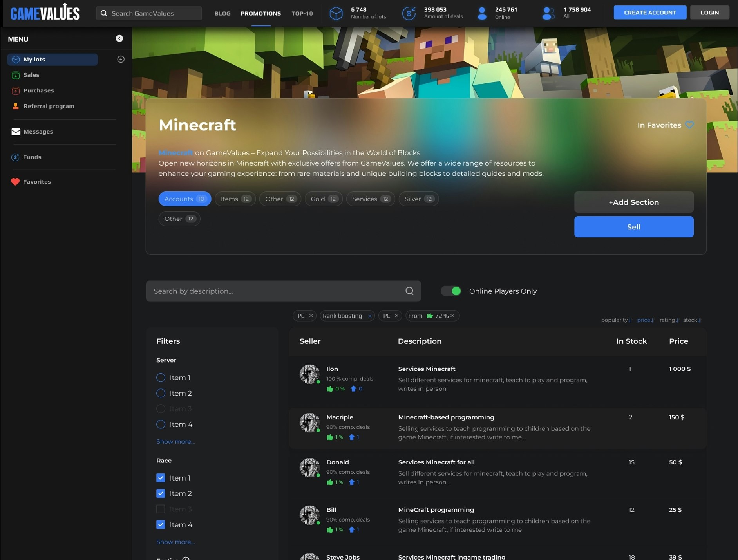Image resolution: width=738 pixels, height=560 pixels.
Task: Open the TOP-10 nav item
Action: (302, 13)
